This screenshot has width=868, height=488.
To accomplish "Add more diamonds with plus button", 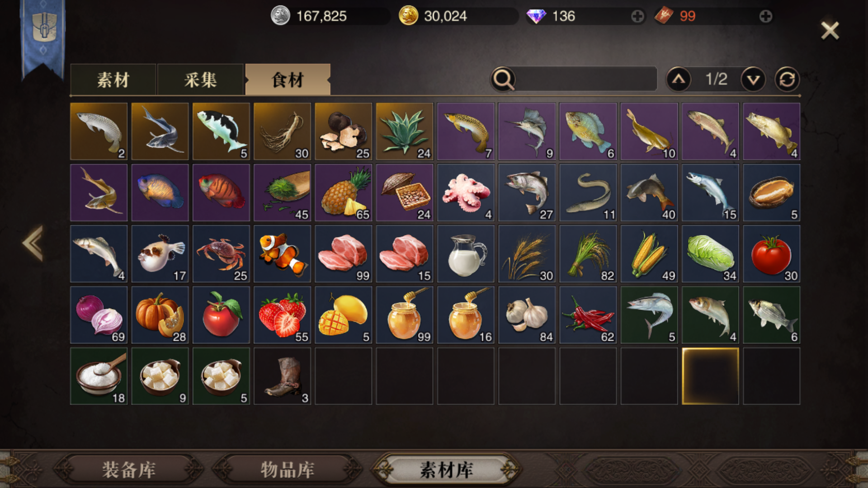I will 637,17.
